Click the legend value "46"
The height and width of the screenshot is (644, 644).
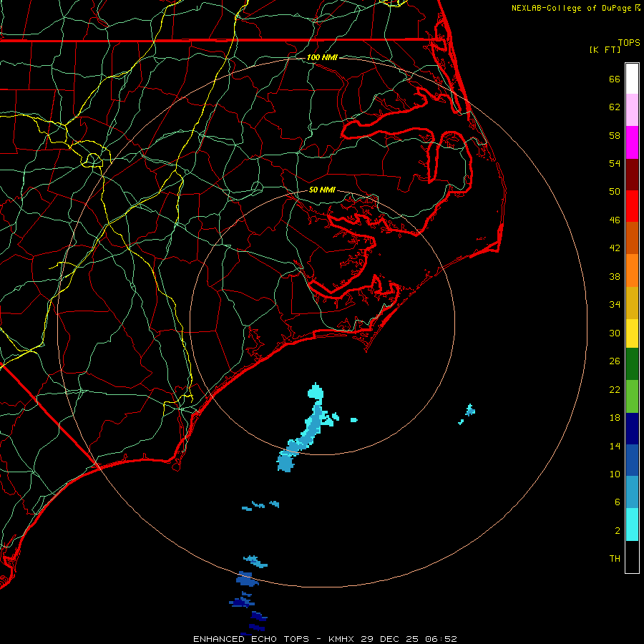click(615, 220)
